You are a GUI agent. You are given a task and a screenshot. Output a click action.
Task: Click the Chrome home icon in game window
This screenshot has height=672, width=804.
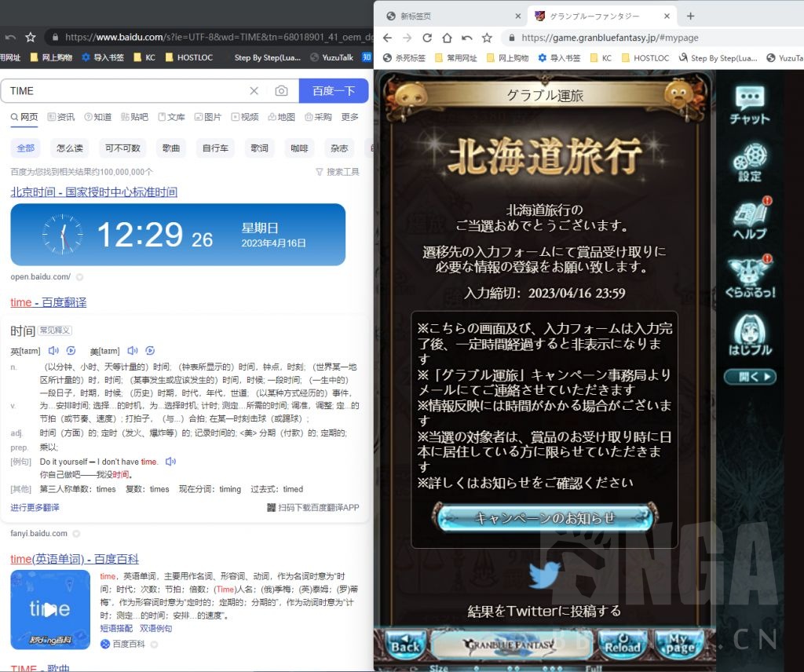click(447, 37)
